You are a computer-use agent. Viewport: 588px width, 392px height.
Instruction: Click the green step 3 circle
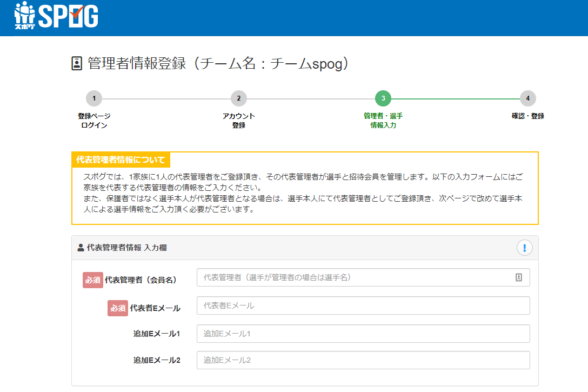point(384,99)
